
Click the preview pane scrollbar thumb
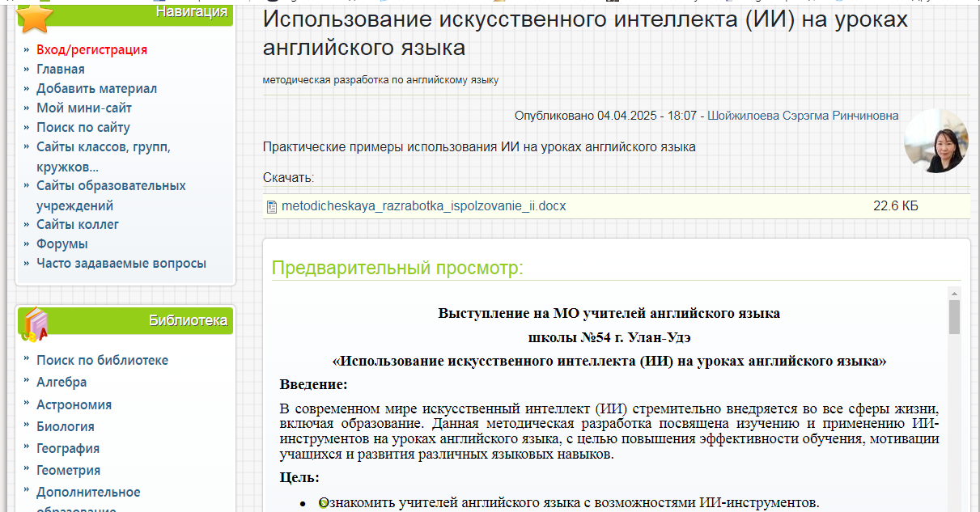954,317
